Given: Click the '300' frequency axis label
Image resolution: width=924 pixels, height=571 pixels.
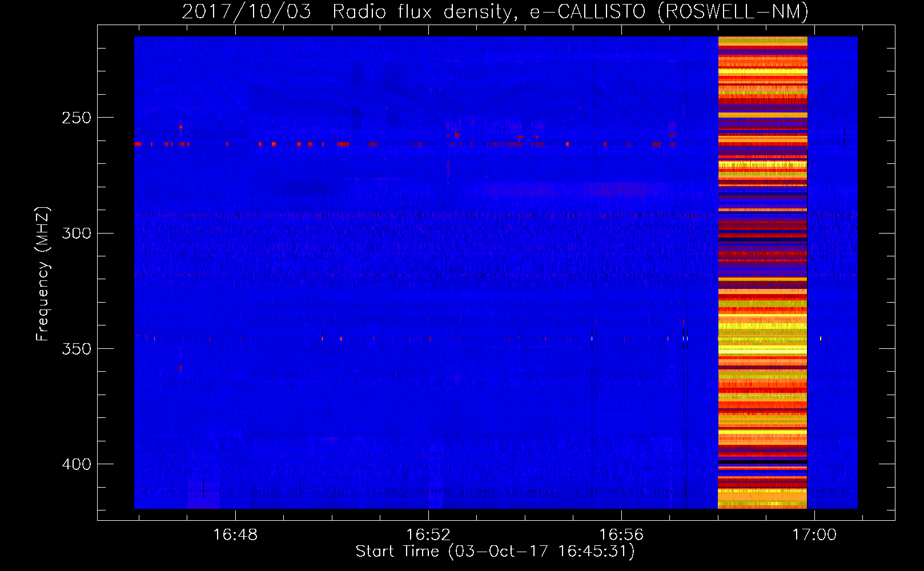Looking at the screenshot, I should pyautogui.click(x=77, y=233).
